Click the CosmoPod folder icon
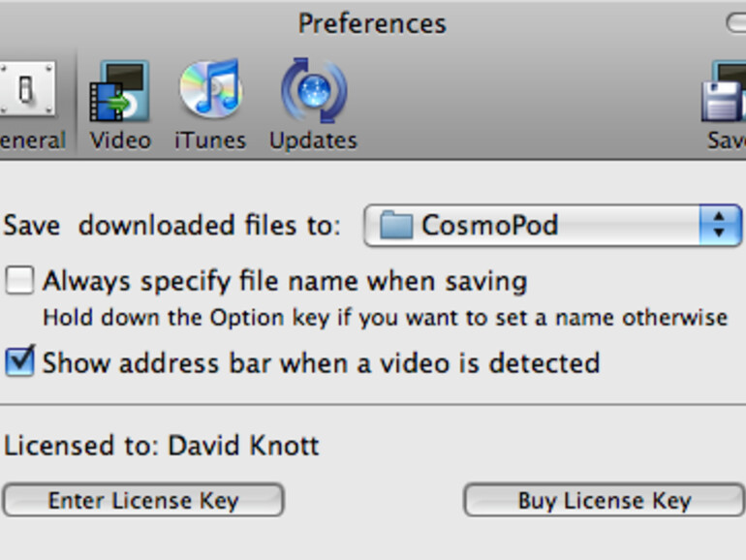The height and width of the screenshot is (560, 746). pyautogui.click(x=395, y=226)
